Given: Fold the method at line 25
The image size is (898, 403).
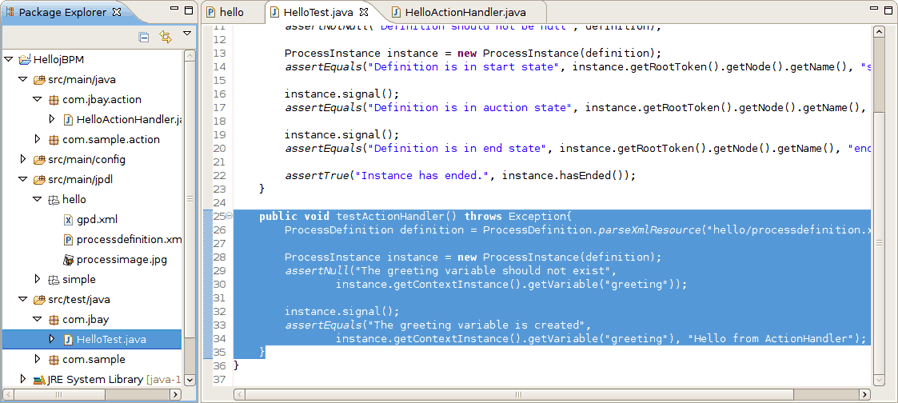Looking at the screenshot, I should coord(229,216).
